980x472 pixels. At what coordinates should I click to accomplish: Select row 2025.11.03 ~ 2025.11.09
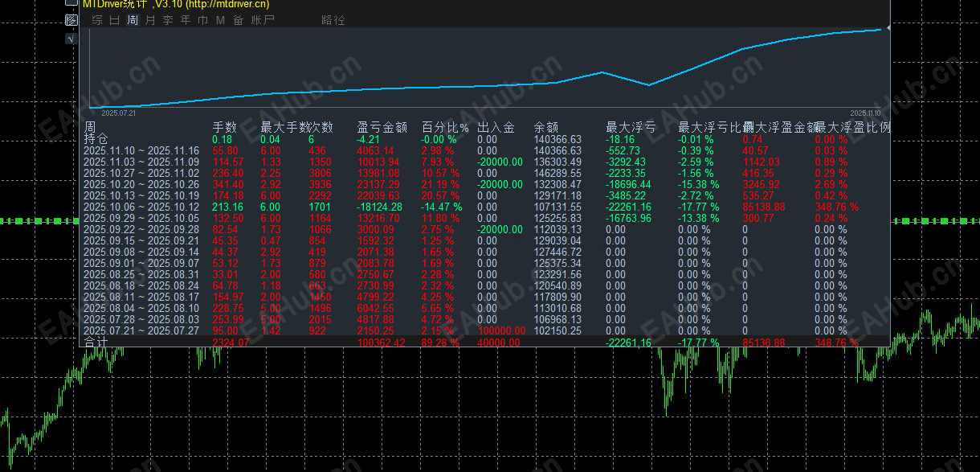click(141, 162)
